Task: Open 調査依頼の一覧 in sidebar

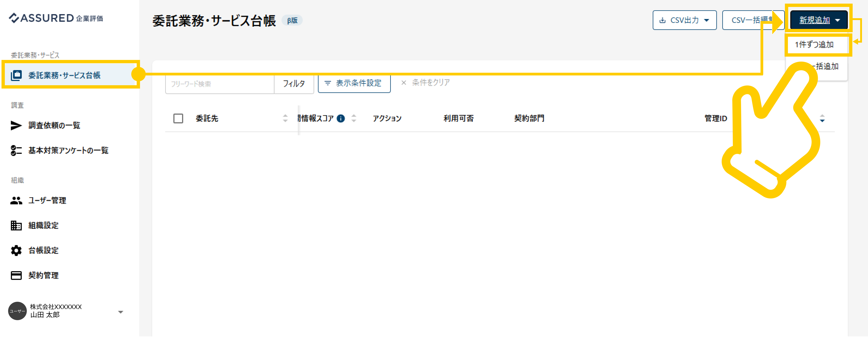Action: pos(54,125)
